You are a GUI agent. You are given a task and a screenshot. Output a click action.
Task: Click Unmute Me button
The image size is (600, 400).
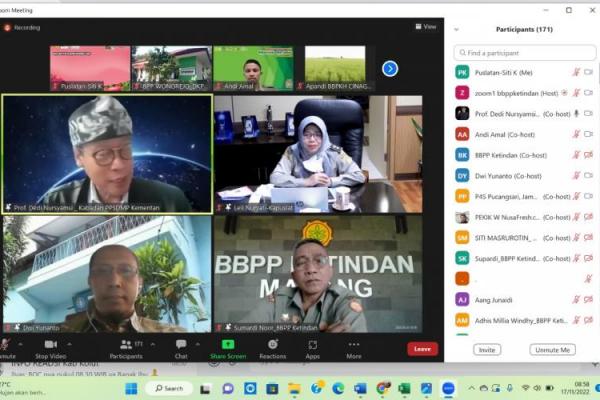[553, 350]
